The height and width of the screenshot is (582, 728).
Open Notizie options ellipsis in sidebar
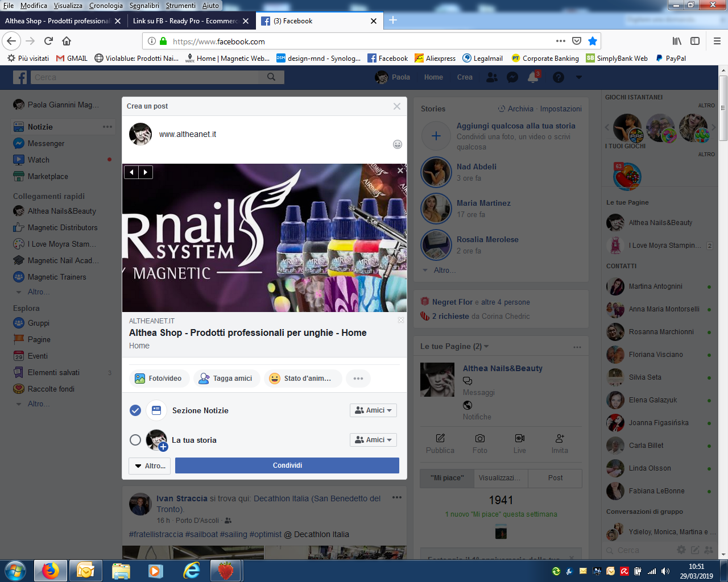coord(107,127)
